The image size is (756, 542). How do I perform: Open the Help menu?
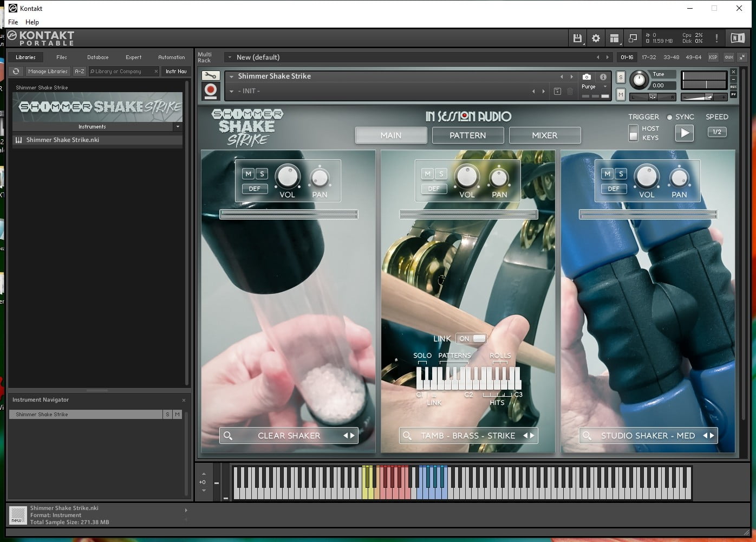pos(32,22)
